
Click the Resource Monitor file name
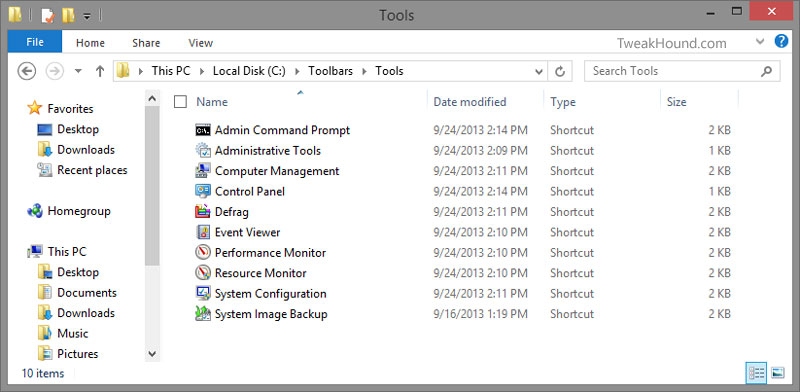click(x=261, y=273)
